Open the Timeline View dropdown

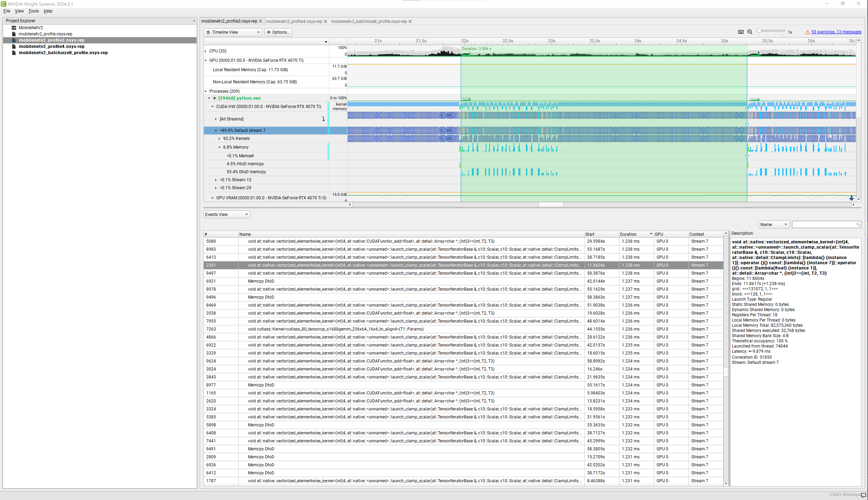coord(233,32)
